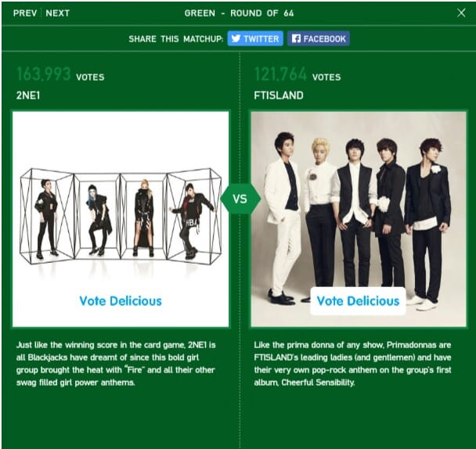Close the matchup overlay with the X
Image resolution: width=476 pixels, height=449 pixels.
pos(461,13)
